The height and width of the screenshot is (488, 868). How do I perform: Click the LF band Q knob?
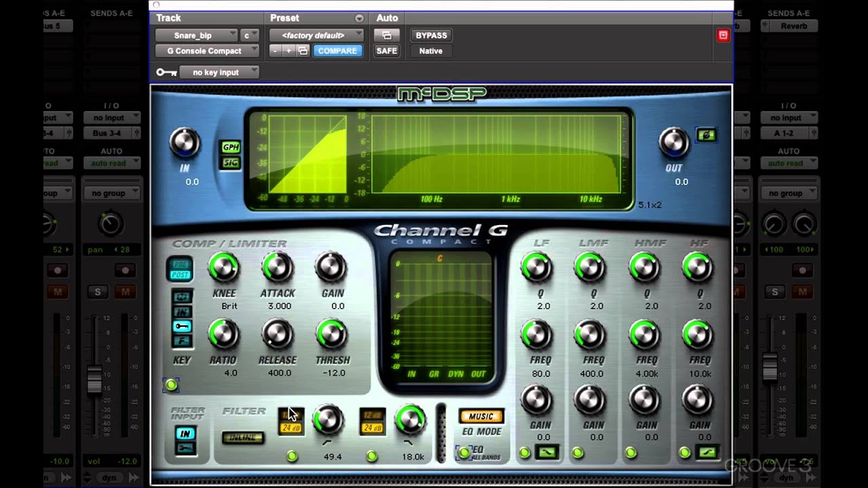[536, 268]
